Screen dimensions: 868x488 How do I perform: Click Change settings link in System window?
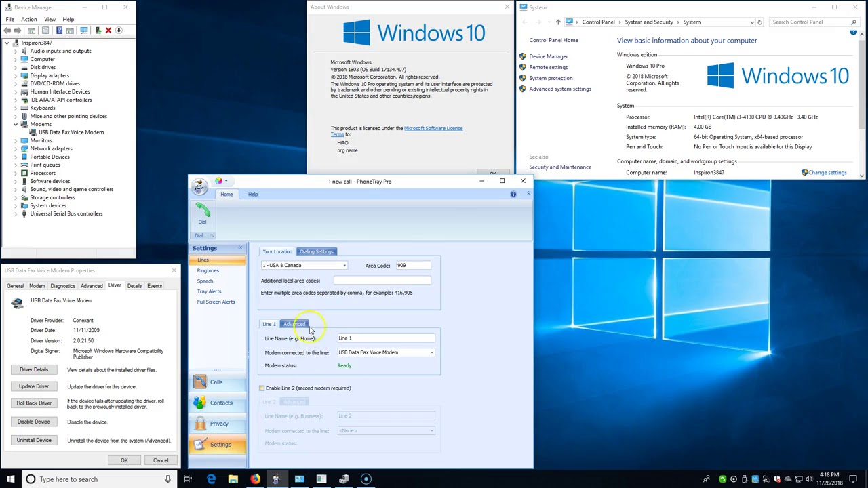click(827, 173)
